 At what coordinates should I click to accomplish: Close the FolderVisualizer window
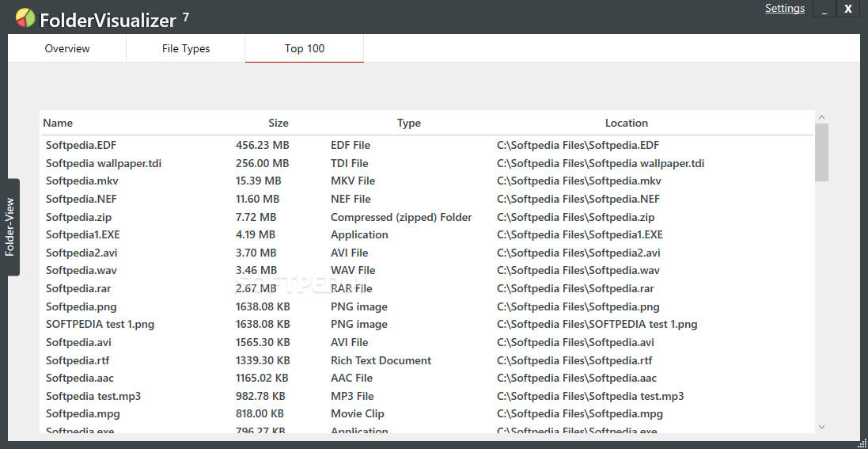[847, 8]
